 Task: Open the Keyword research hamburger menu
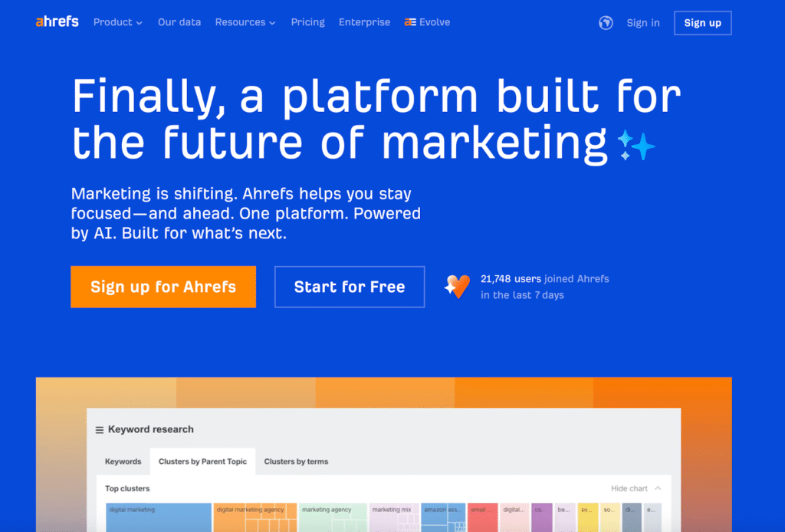click(x=99, y=430)
